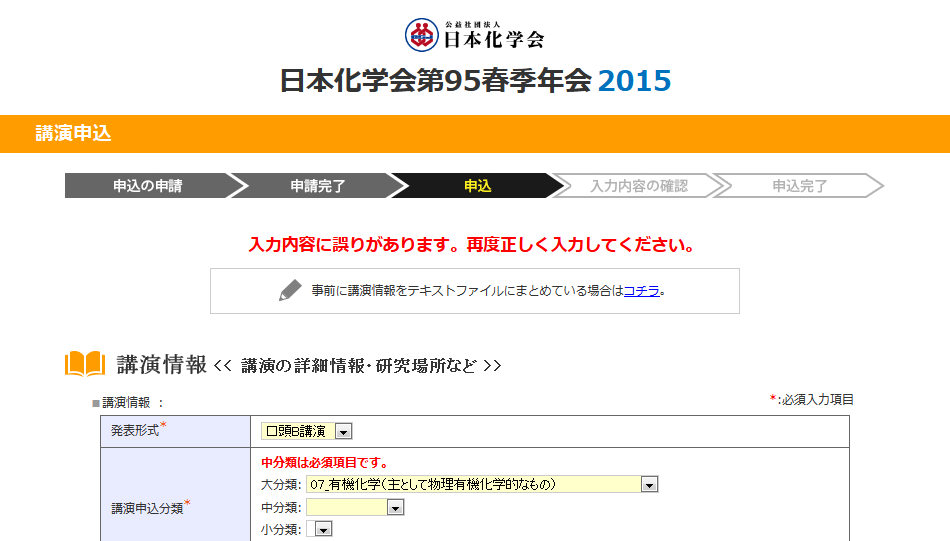Select the 申込の申請 step
Screen dimensions: 950x541
point(147,186)
